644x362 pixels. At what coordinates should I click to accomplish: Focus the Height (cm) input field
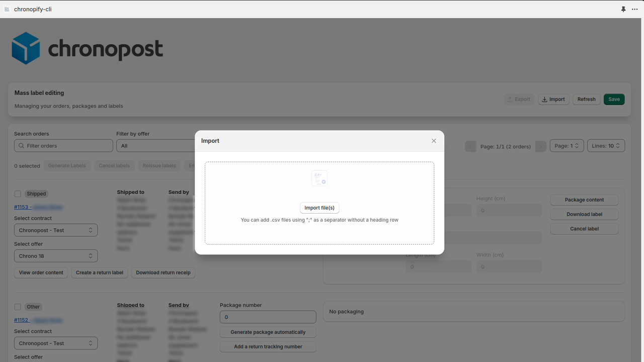509,210
